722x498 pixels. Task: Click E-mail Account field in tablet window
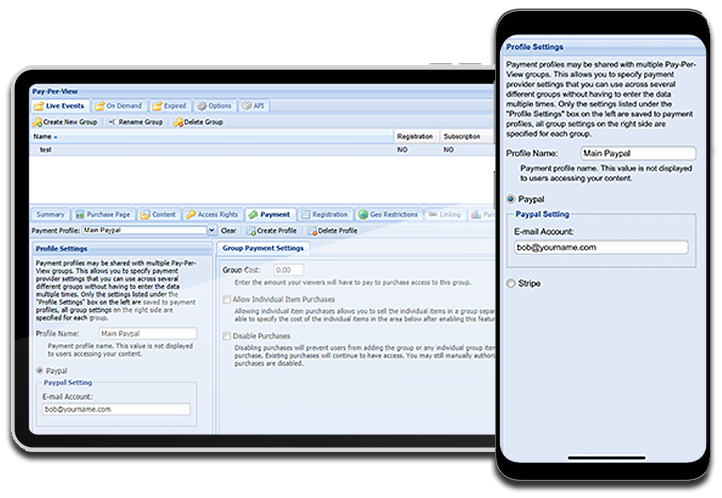click(116, 409)
